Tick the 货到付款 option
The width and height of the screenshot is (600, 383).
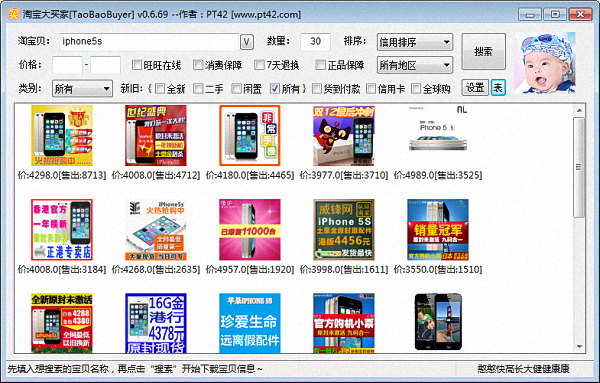pyautogui.click(x=316, y=89)
